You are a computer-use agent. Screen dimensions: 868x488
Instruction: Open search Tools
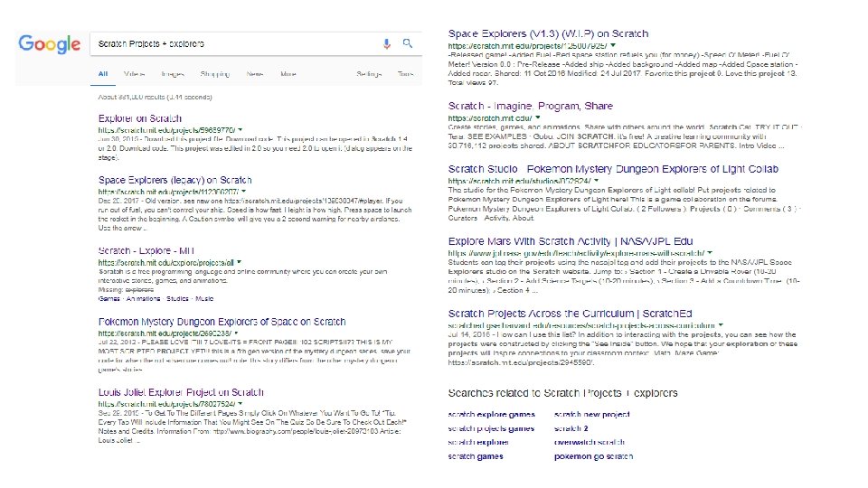click(405, 73)
